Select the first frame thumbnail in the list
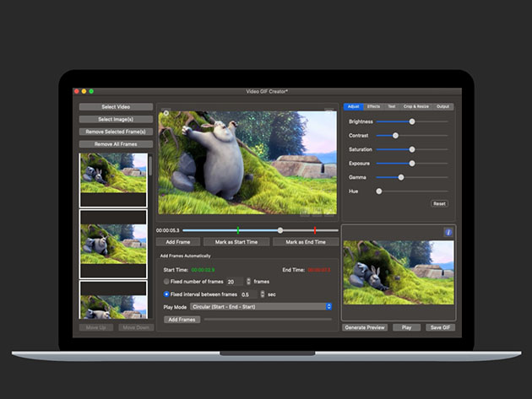The width and height of the screenshot is (532, 399). click(x=113, y=180)
